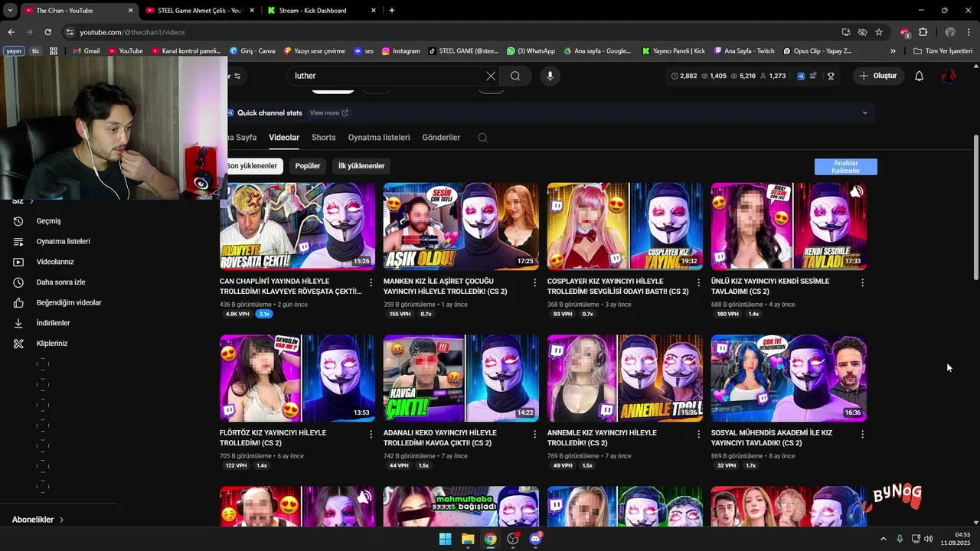Select İlk yüklenenler sort chip
The width and height of the screenshot is (980, 551).
[361, 166]
